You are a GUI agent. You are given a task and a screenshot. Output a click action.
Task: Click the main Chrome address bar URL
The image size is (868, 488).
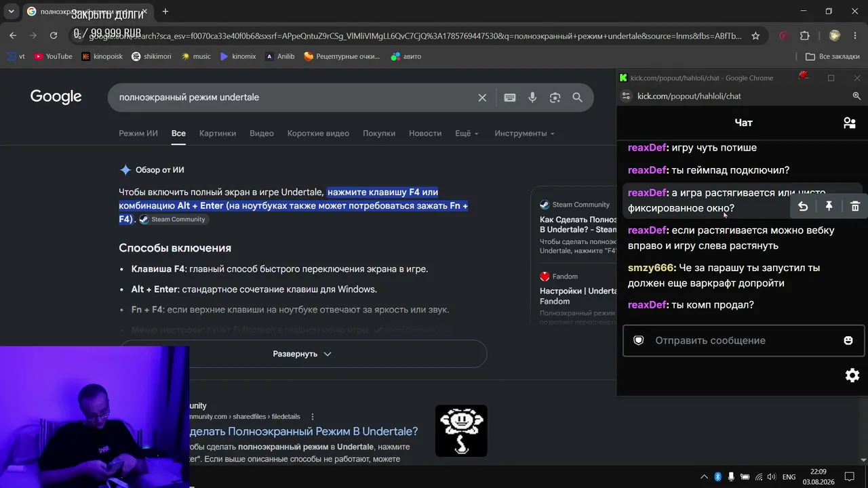[x=414, y=35]
